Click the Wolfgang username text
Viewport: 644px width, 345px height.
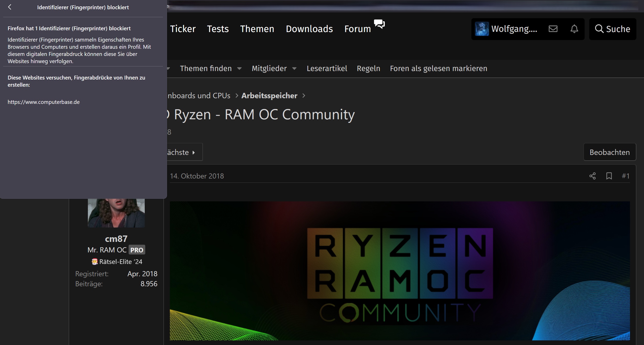(x=514, y=29)
